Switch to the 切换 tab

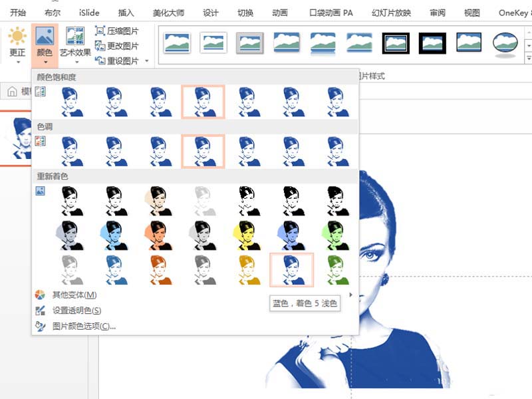tap(245, 13)
